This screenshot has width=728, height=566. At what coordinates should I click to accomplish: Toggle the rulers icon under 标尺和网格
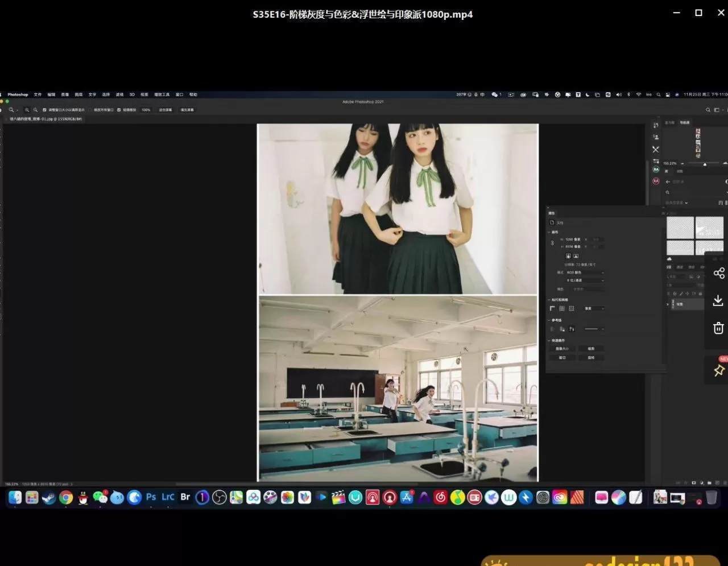(x=552, y=308)
